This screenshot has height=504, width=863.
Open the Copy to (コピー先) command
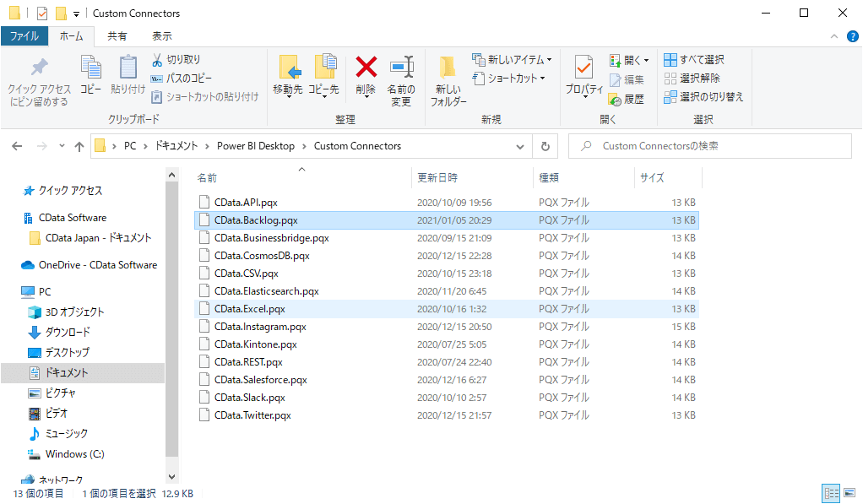(x=323, y=75)
